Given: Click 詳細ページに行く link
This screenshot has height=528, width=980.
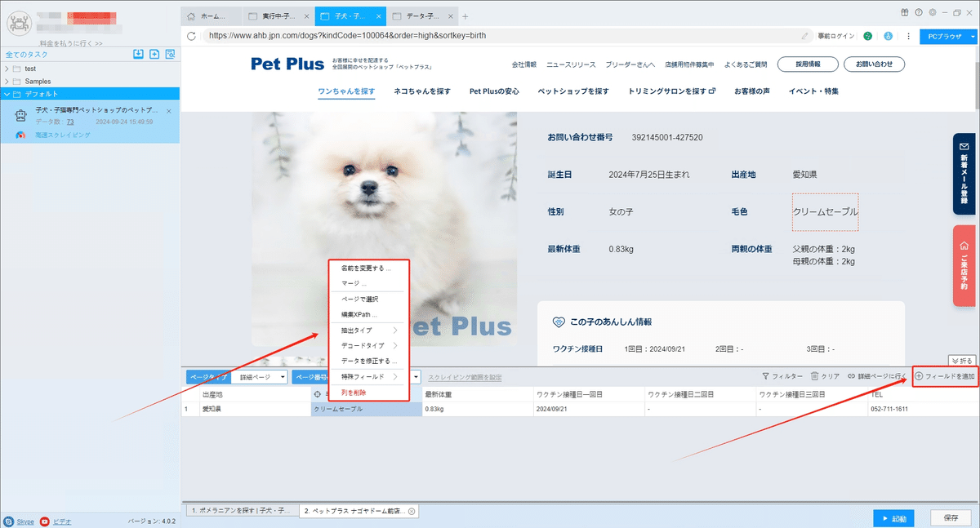Looking at the screenshot, I should pos(877,376).
